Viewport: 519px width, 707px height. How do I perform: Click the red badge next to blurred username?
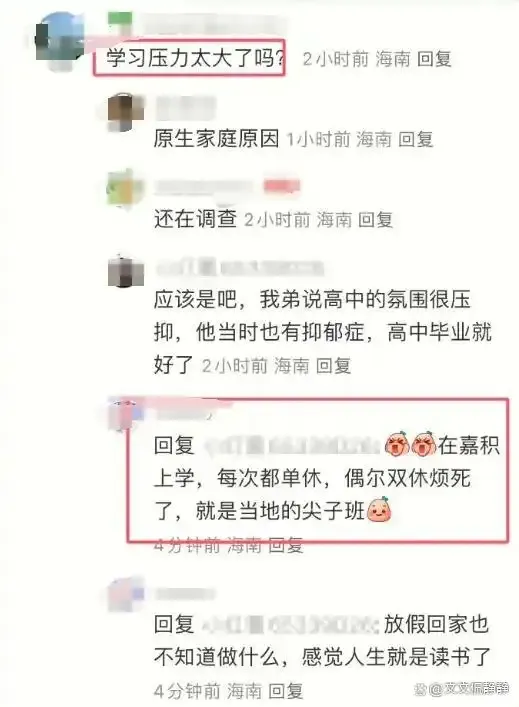[x=282, y=186]
